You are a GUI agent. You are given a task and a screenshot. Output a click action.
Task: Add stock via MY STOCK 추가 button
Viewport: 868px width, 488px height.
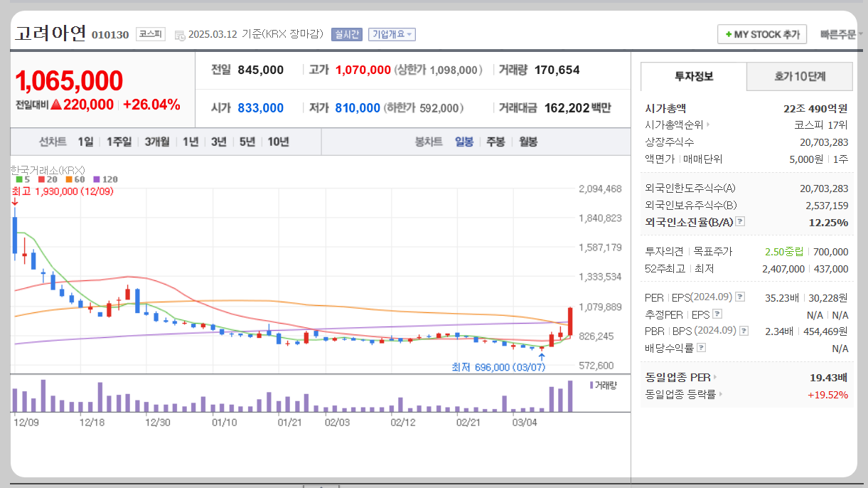tap(762, 34)
